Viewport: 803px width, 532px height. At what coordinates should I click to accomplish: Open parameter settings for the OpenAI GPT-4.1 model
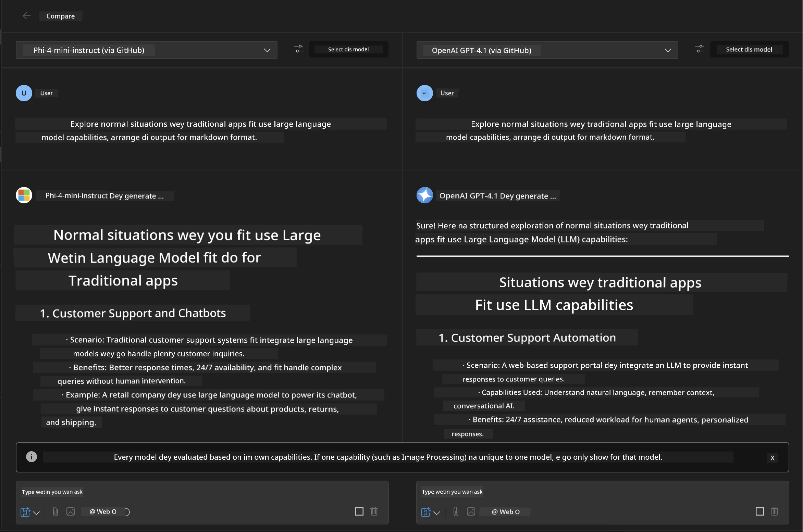[x=699, y=49]
